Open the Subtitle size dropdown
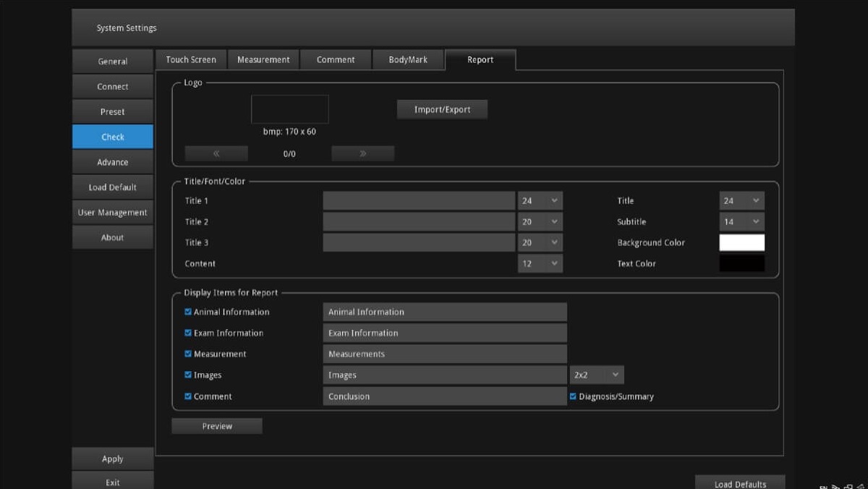Screen dimensions: 868x489 (741, 222)
